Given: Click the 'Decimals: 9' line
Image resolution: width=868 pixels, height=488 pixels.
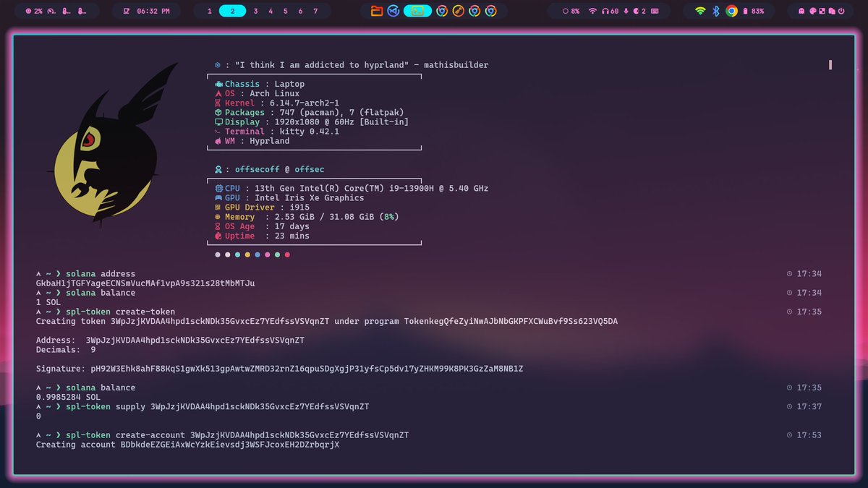Looking at the screenshot, I should pos(66,350).
